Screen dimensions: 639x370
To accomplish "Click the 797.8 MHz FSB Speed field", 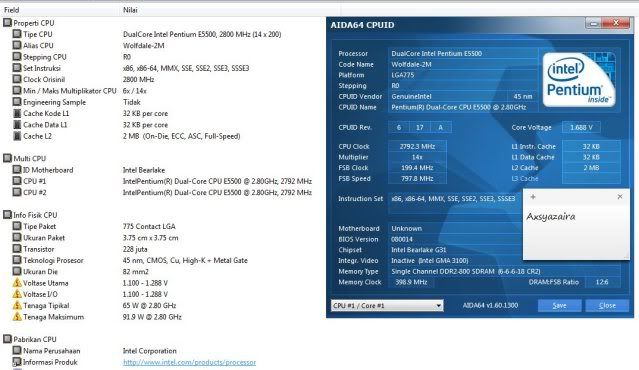I will click(417, 178).
